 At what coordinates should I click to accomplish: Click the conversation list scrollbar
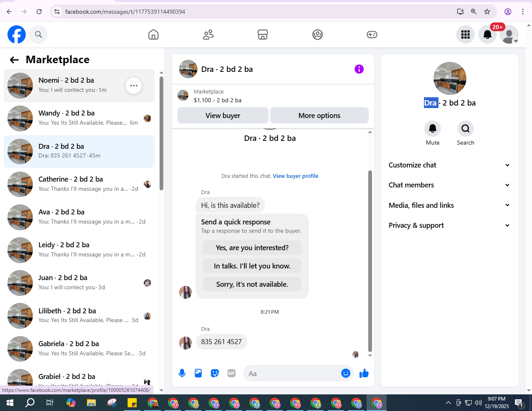[x=161, y=133]
